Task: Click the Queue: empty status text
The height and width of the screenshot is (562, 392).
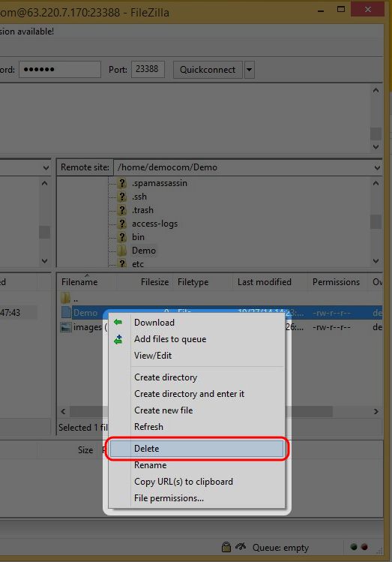Action: [280, 548]
